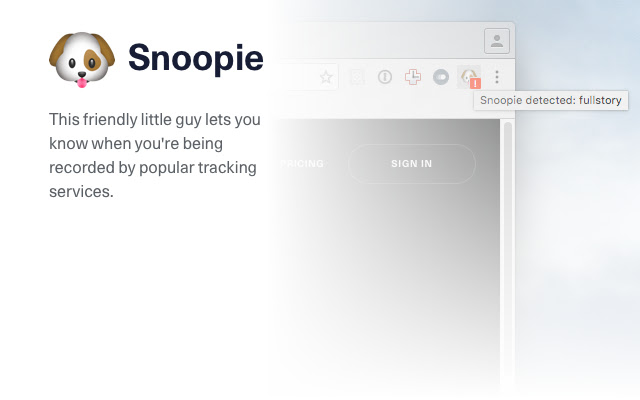
Task: Click the gray toggle-shaped extension icon
Action: pos(441,77)
